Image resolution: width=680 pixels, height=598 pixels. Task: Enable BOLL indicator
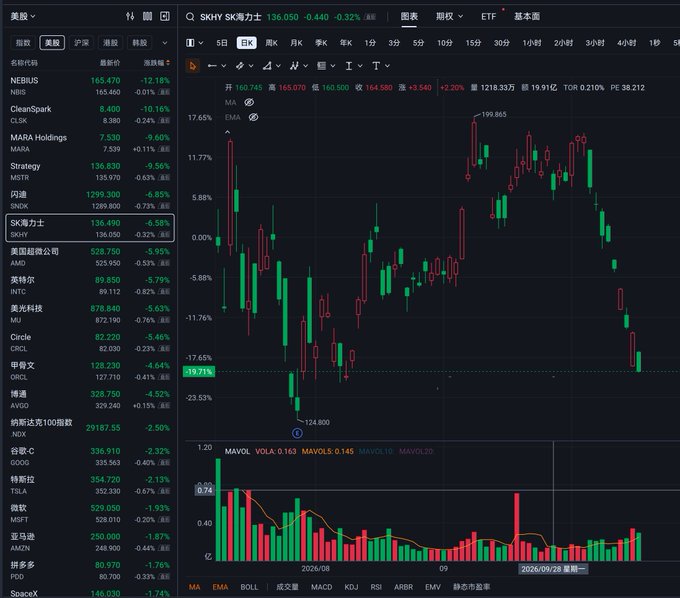coord(249,587)
